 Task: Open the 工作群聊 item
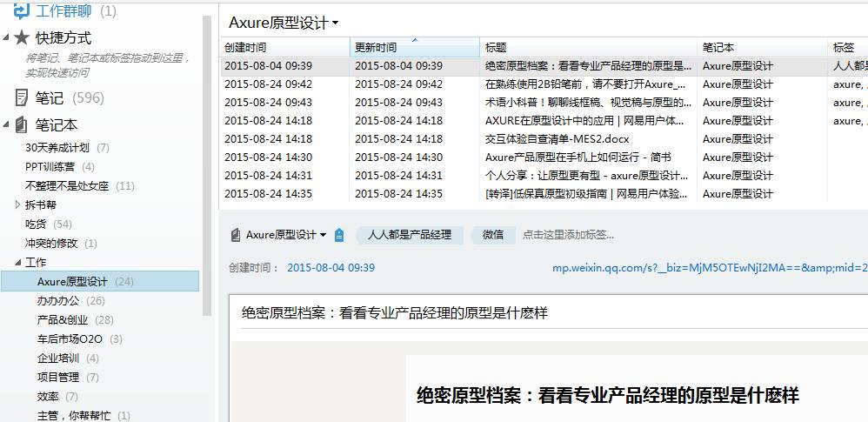(77, 10)
